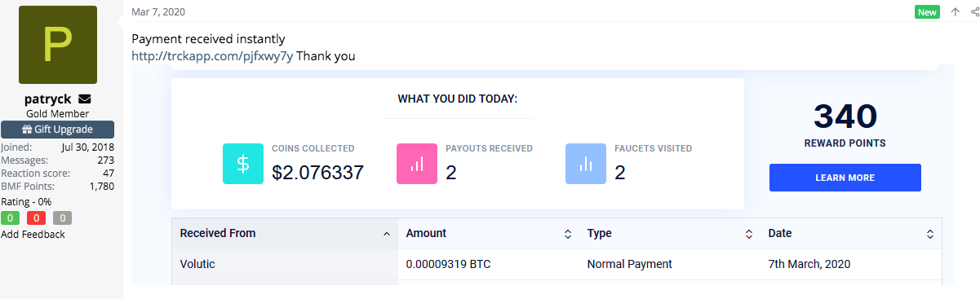Image resolution: width=980 pixels, height=299 pixels.
Task: Sort table by Type column arrows
Action: point(748,234)
